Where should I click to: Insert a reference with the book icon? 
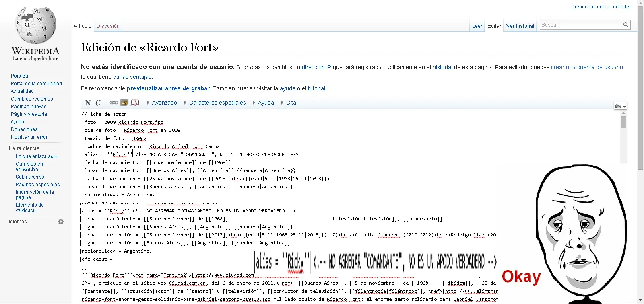135,103
